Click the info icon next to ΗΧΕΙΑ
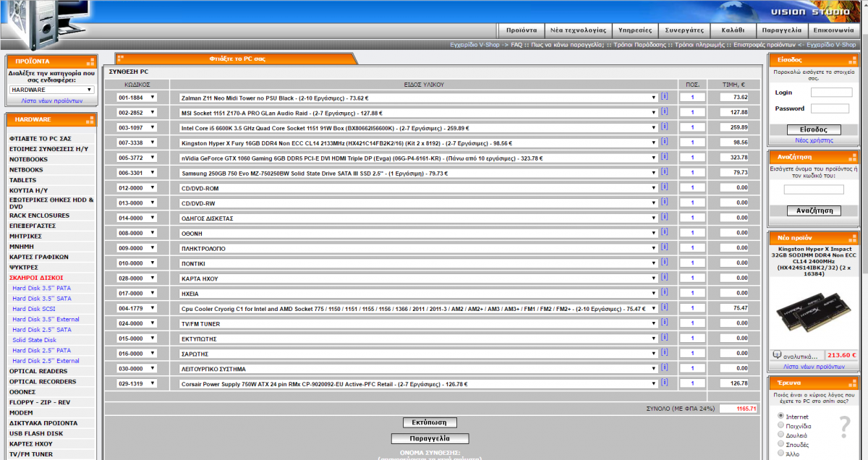Image resolution: width=868 pixels, height=460 pixels. [x=665, y=293]
